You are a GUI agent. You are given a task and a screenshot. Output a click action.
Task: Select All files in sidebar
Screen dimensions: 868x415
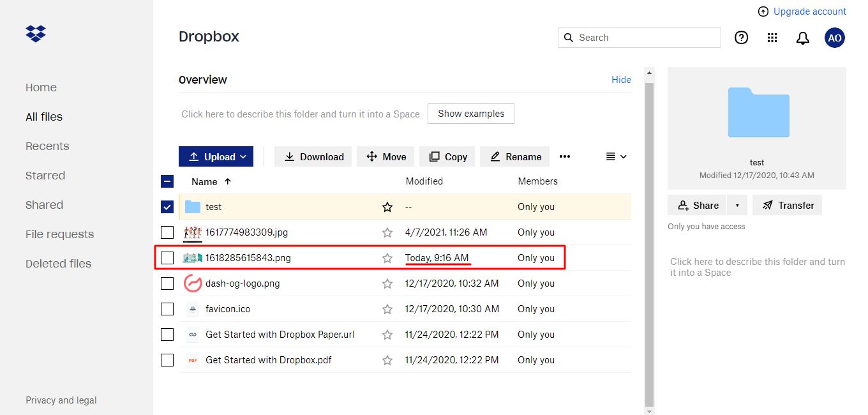(44, 117)
